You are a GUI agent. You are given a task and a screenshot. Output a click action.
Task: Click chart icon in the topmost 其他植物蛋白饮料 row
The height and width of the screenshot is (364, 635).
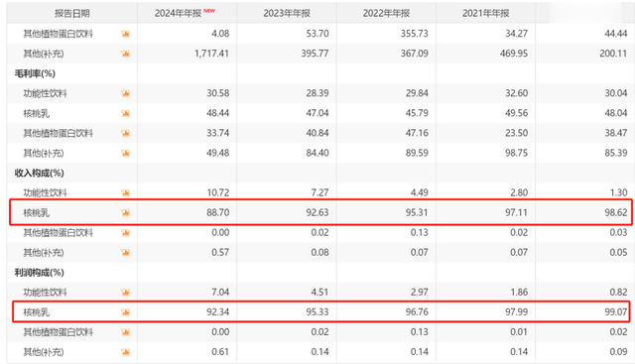[x=126, y=34]
